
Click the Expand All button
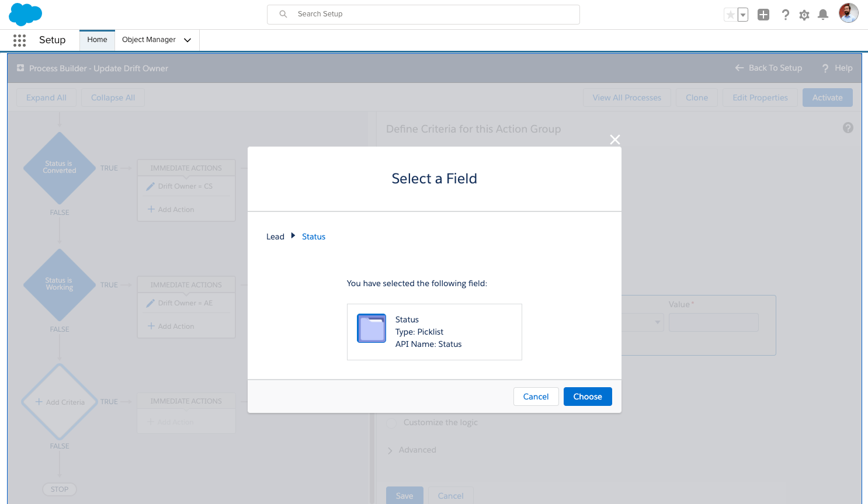point(46,98)
